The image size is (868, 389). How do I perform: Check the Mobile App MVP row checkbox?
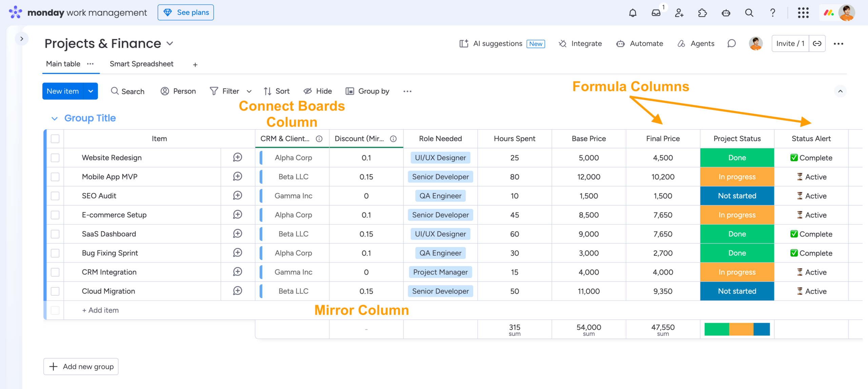point(55,177)
